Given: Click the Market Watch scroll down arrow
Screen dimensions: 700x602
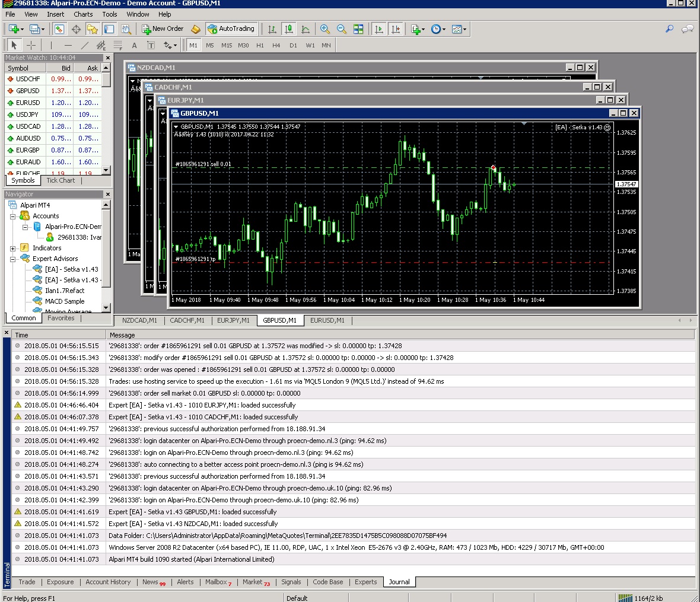Looking at the screenshot, I should (x=106, y=170).
